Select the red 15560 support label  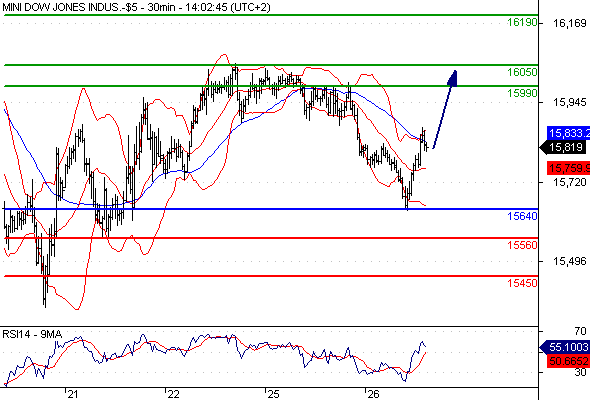coord(522,245)
